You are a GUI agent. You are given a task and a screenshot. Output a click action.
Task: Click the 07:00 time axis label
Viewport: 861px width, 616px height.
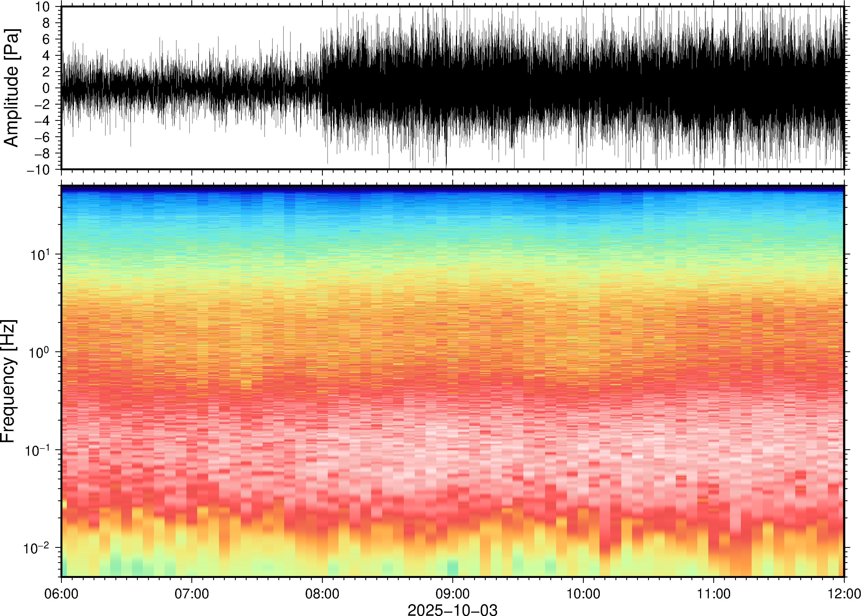point(192,593)
